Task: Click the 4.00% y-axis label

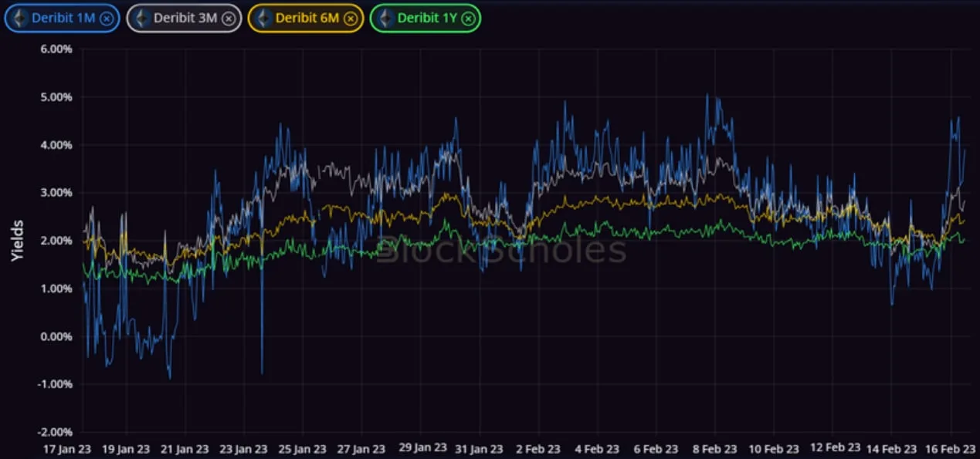Action: [56, 145]
